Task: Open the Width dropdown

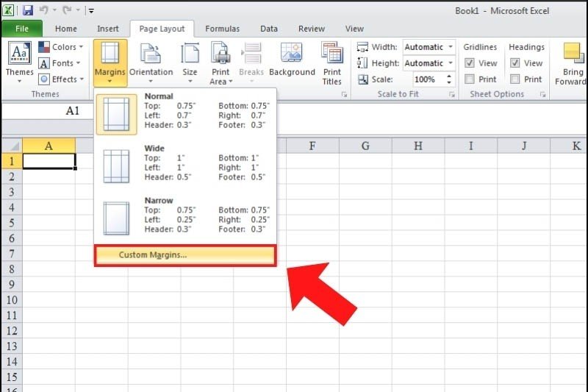Action: (x=451, y=47)
